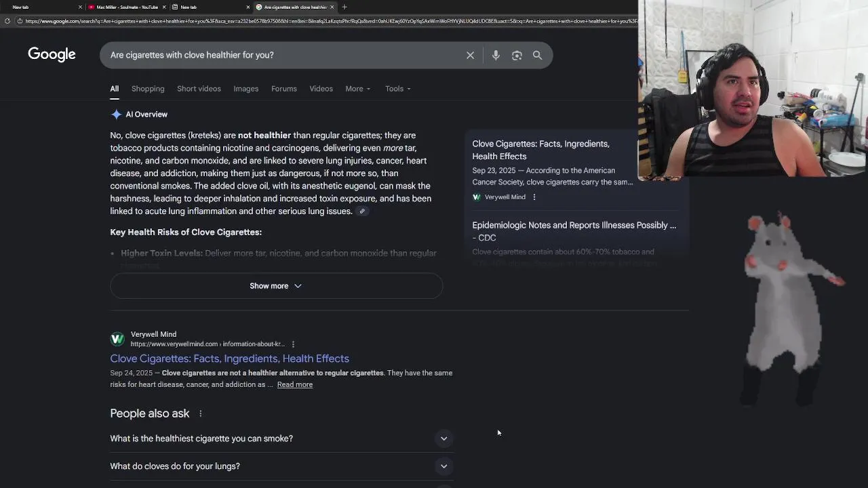
Task: Open the More filters dropdown
Action: point(357,89)
